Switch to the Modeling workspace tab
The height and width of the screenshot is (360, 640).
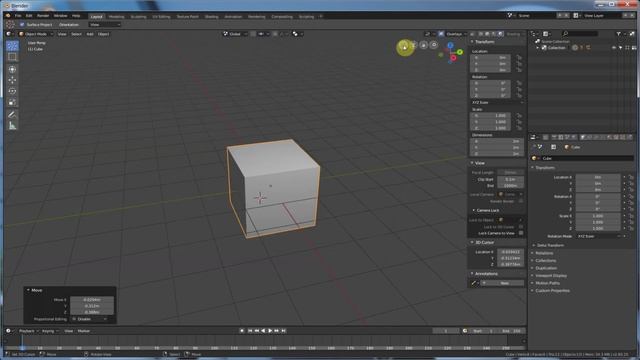click(116, 17)
